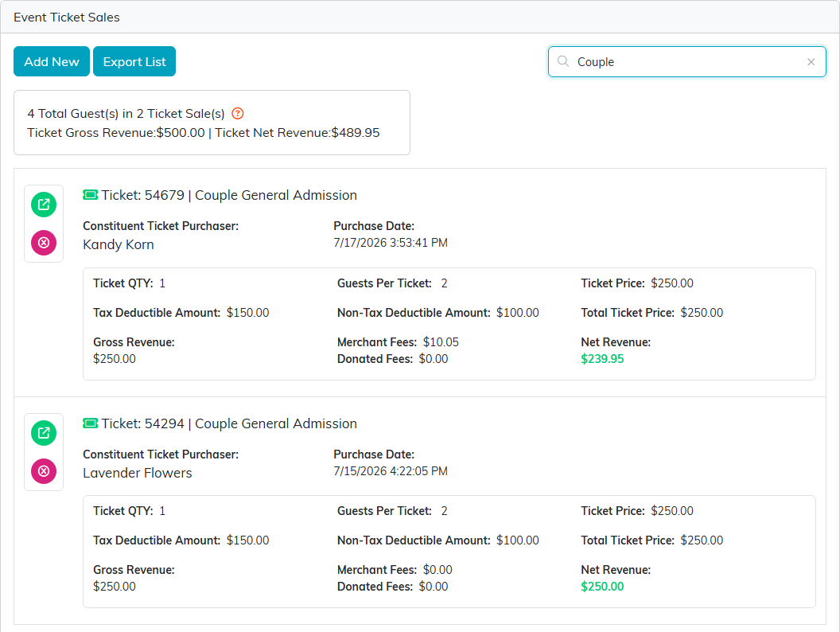The width and height of the screenshot is (840, 632).
Task: Click the ticket icon beside Ticket 54679
Action: point(90,195)
